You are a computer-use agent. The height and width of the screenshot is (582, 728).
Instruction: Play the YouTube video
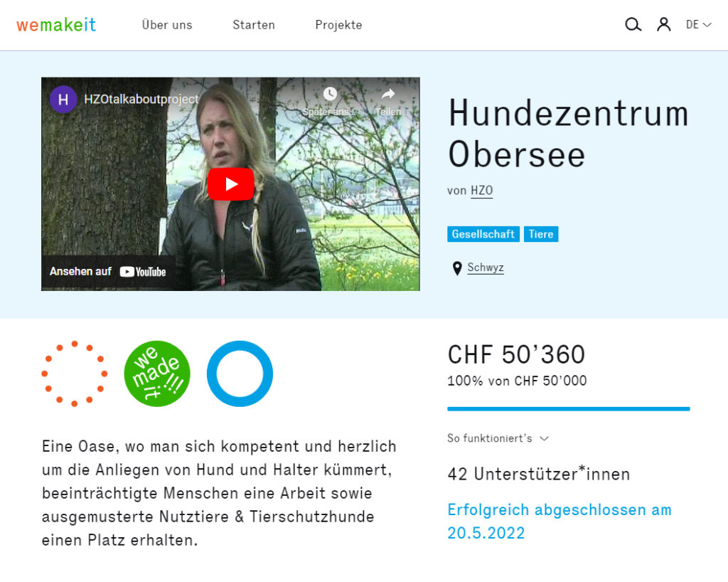(x=231, y=184)
